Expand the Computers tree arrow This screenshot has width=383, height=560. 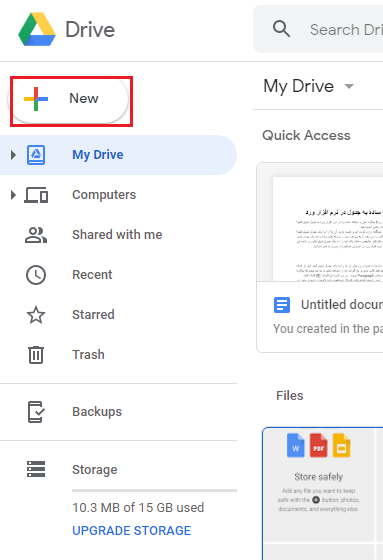point(13,195)
